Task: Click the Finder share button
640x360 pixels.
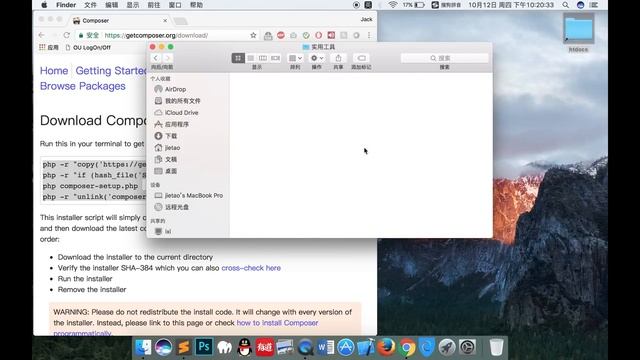Action: [x=338, y=58]
